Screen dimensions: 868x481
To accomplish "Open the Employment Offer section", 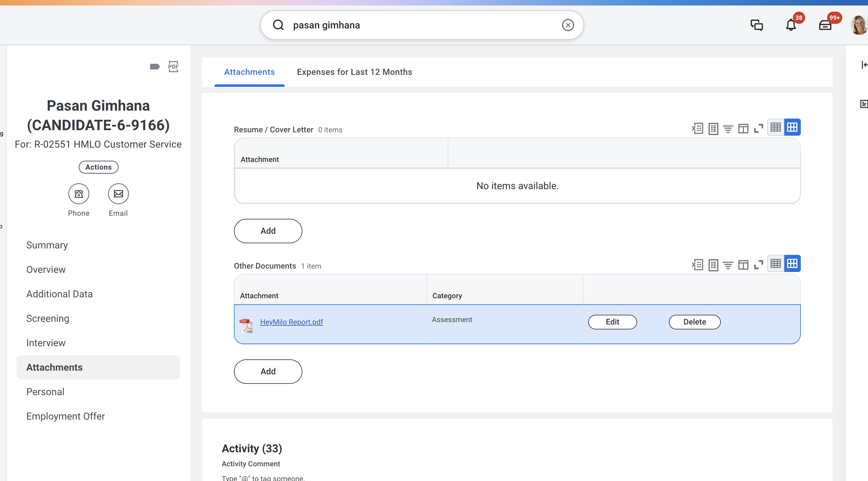I will tap(65, 416).
